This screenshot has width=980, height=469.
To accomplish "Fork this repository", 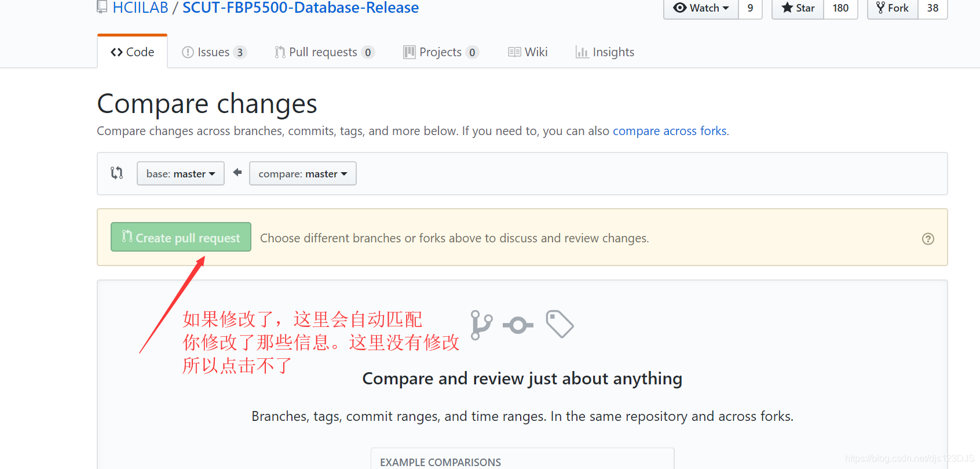I will 893,8.
